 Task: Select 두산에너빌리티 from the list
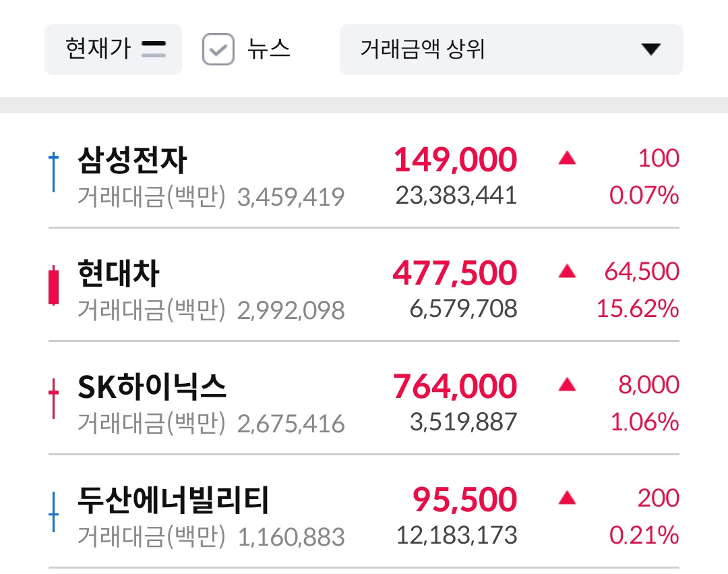click(x=173, y=500)
